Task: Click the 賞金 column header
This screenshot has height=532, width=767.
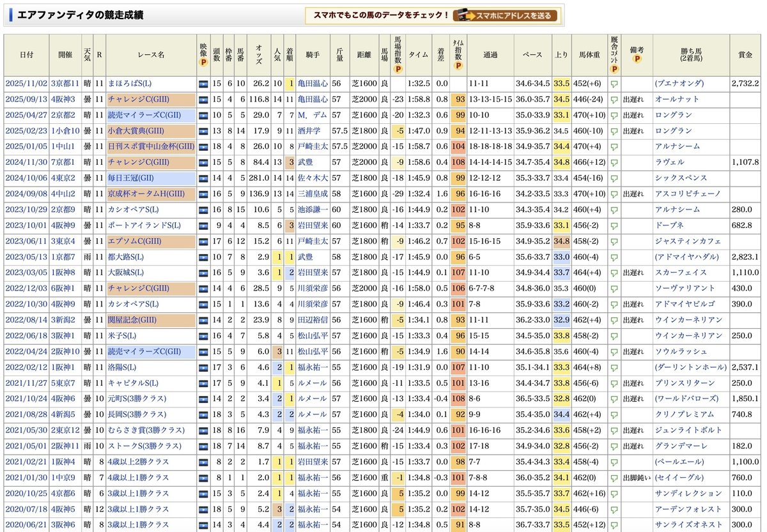Action: tap(745, 55)
